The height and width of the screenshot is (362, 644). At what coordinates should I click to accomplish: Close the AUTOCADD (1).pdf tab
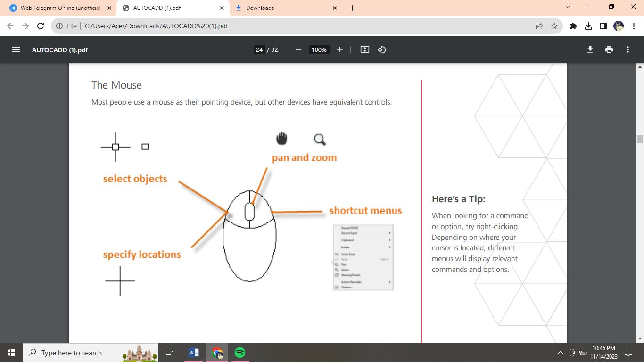point(222,8)
